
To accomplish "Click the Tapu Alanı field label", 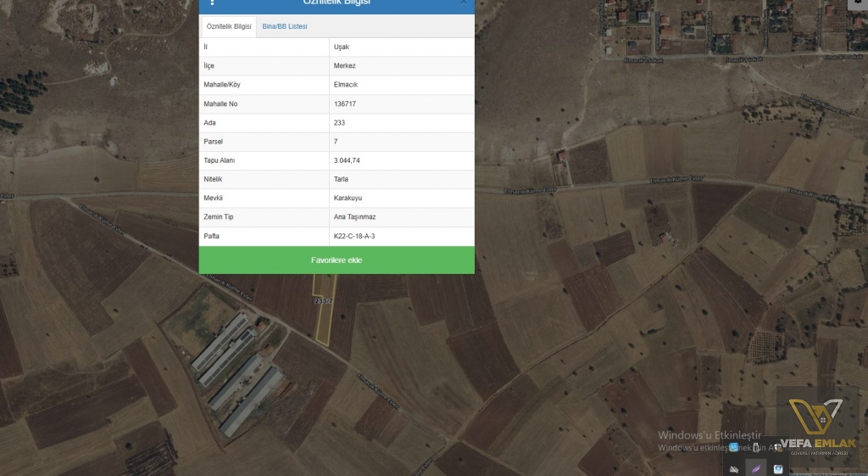I will pos(220,160).
